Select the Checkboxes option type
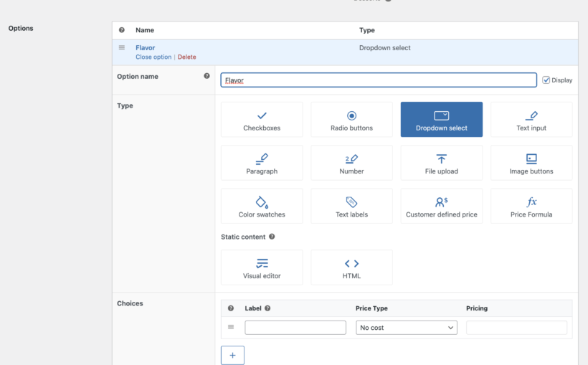The height and width of the screenshot is (365, 588). 262,120
